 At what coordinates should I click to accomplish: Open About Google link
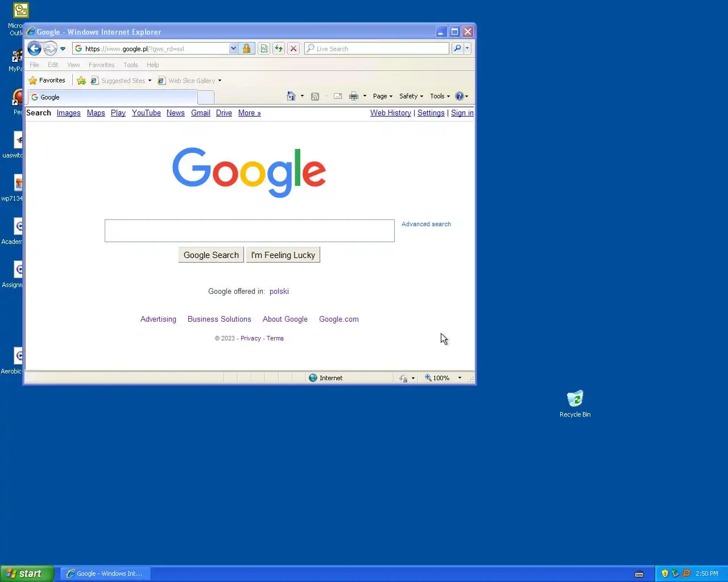[285, 319]
